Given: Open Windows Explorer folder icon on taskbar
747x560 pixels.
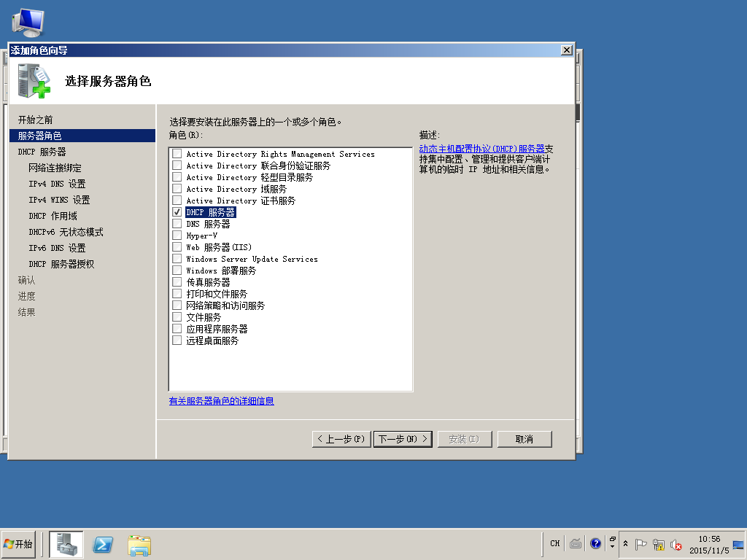Looking at the screenshot, I should [139, 545].
